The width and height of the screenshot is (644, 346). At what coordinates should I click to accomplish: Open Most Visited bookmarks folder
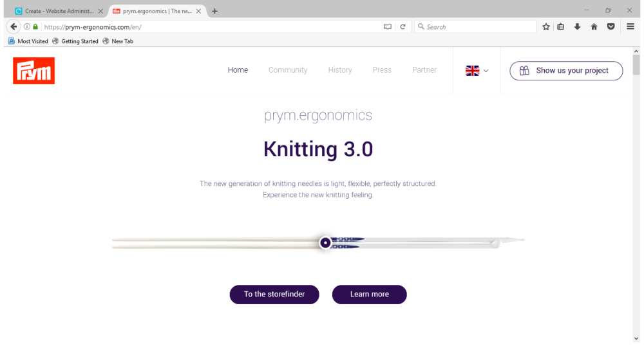pyautogui.click(x=28, y=41)
